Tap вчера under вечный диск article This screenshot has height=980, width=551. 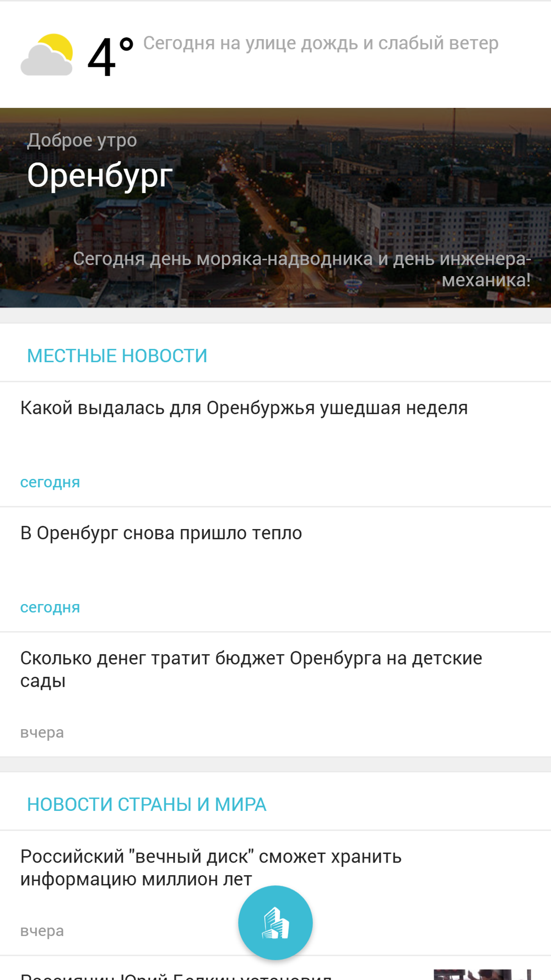click(42, 931)
